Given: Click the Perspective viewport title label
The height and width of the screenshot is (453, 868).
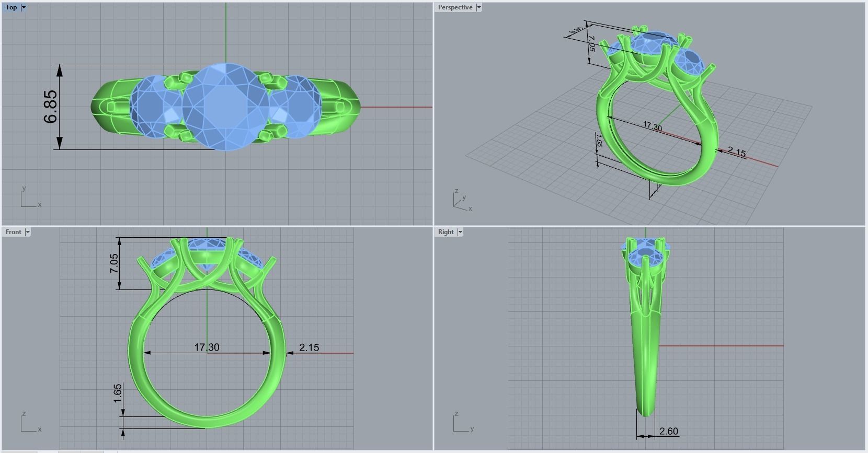Looking at the screenshot, I should click(x=455, y=7).
